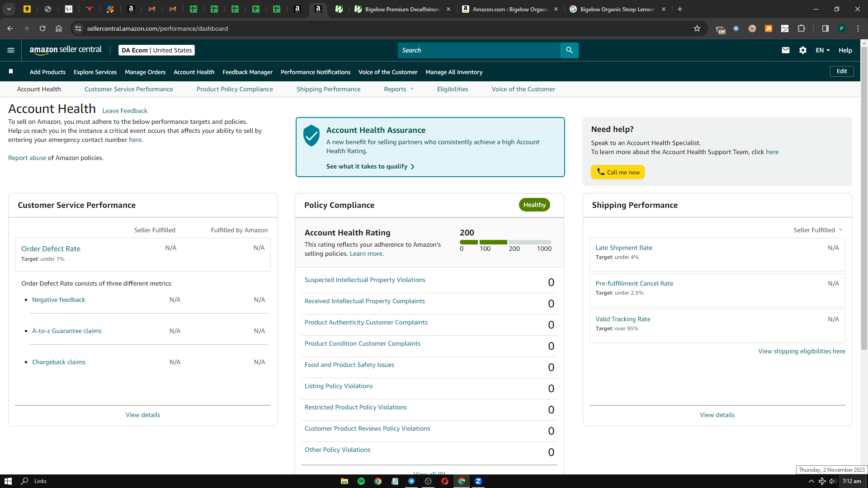Screen dimensions: 868x488
Task: Open the Seller Fulfilled shipping dropdown
Action: point(818,230)
